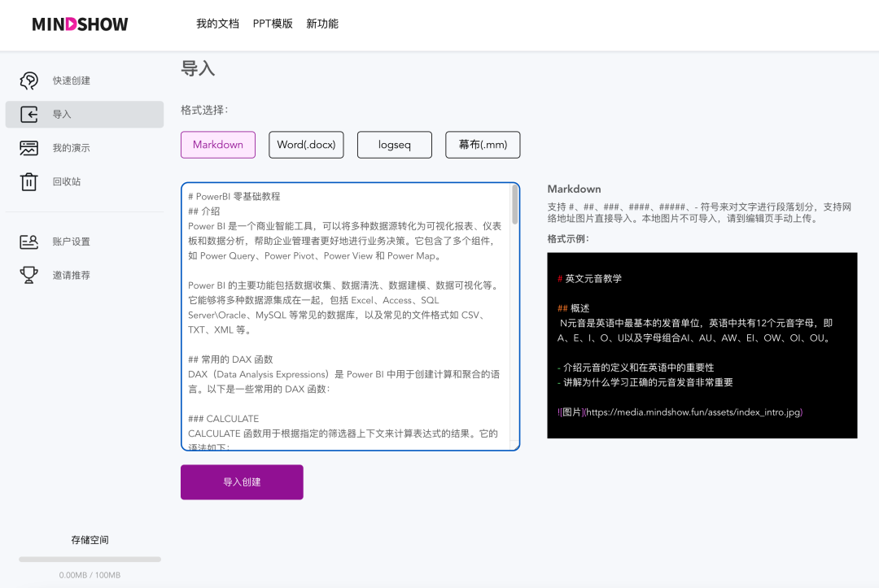Click the 导入创建 button

click(x=242, y=481)
